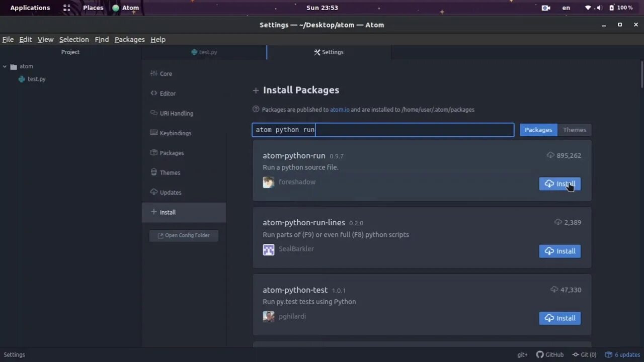Screen dimensions: 644x362
Task: Open the View menu
Action: 45,39
